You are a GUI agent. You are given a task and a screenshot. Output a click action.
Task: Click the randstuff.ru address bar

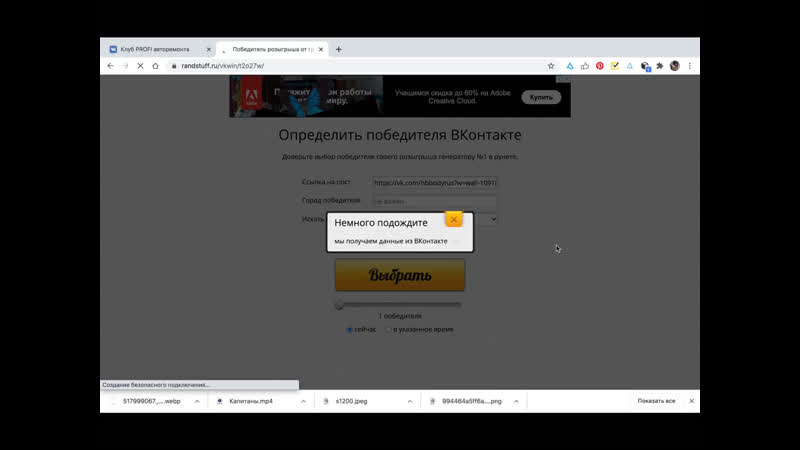click(x=357, y=66)
